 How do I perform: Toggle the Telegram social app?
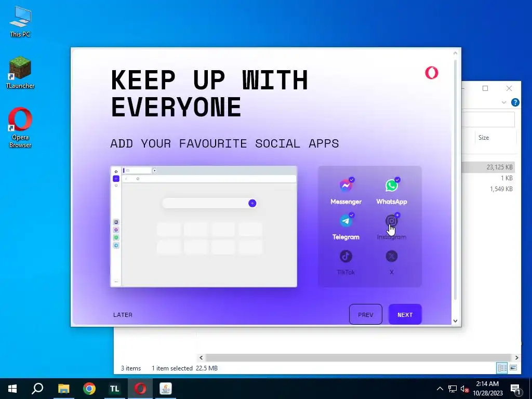pyautogui.click(x=345, y=227)
